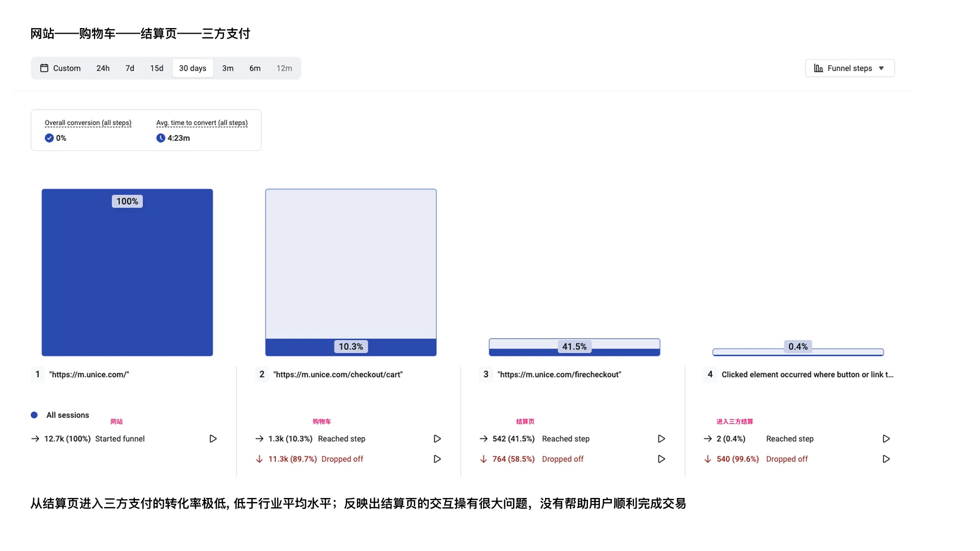This screenshot has height=551, width=980.
Task: Click the 764 (58.5%) value
Action: coord(513,459)
